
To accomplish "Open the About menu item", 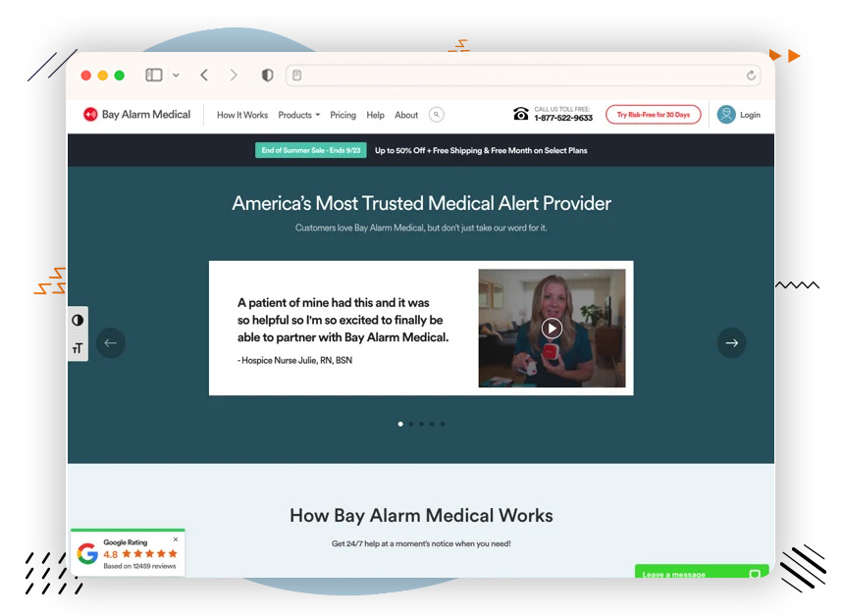I will pos(405,115).
